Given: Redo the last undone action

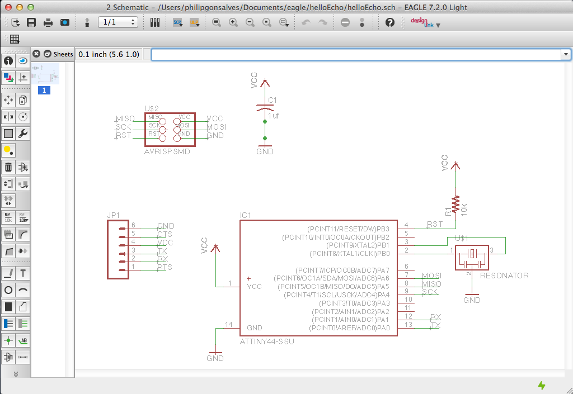Looking at the screenshot, I should tap(323, 23).
